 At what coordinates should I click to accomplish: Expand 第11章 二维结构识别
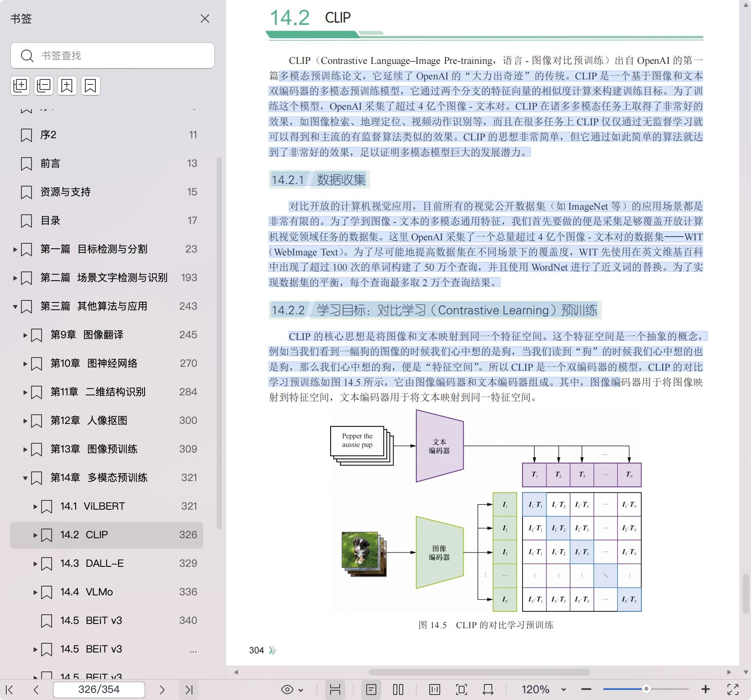pyautogui.click(x=25, y=392)
